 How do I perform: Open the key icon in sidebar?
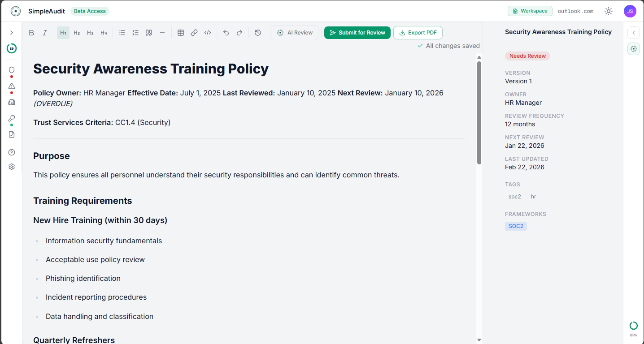[12, 118]
